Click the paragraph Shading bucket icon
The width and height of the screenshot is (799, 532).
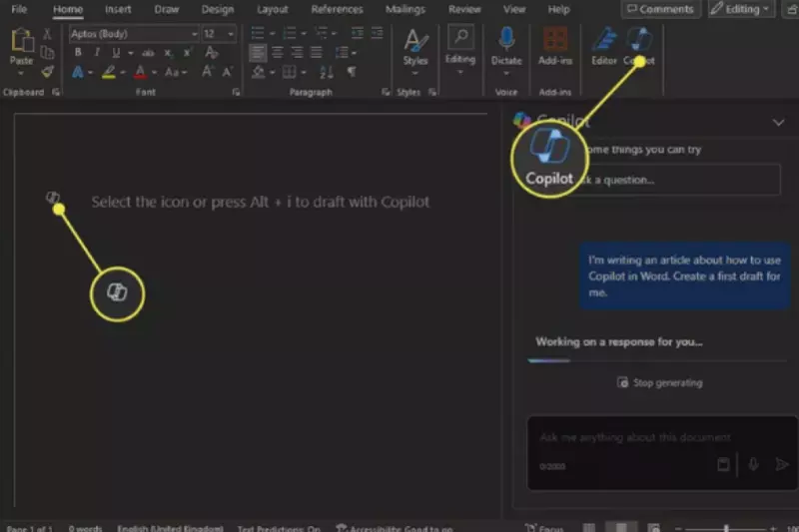tap(259, 72)
